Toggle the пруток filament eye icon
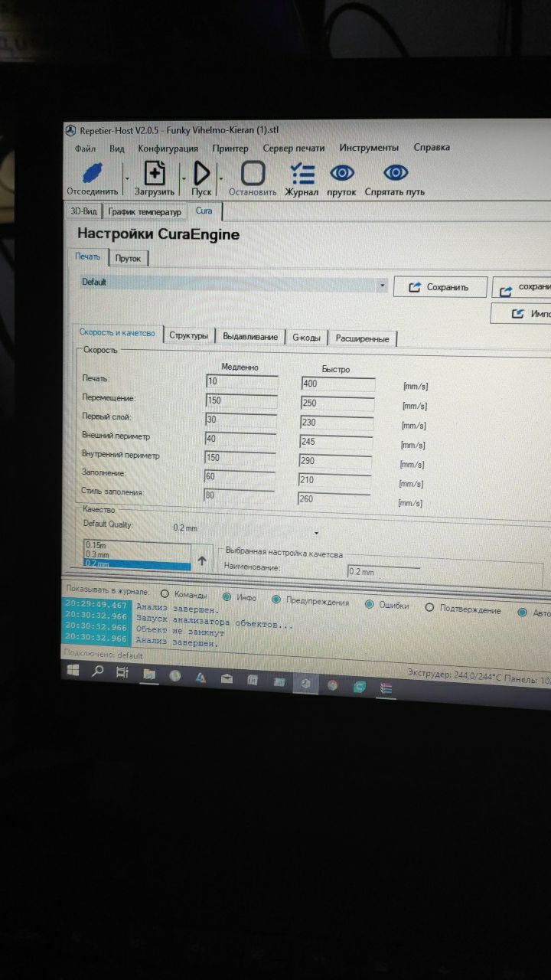The width and height of the screenshot is (551, 980). coord(341,173)
